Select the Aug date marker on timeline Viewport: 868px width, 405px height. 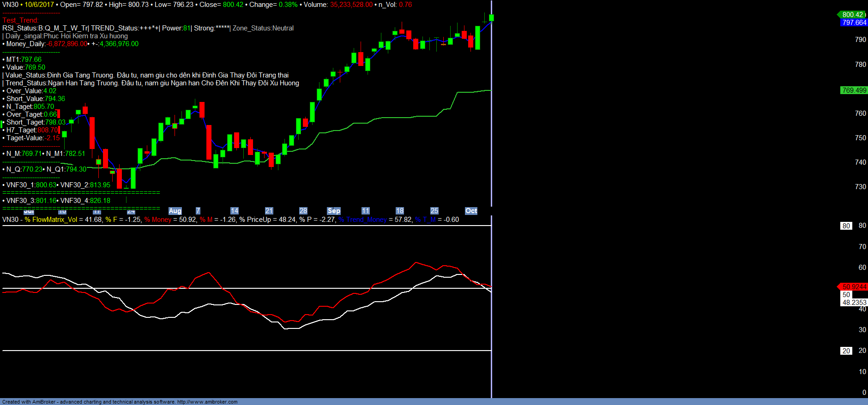[175, 211]
